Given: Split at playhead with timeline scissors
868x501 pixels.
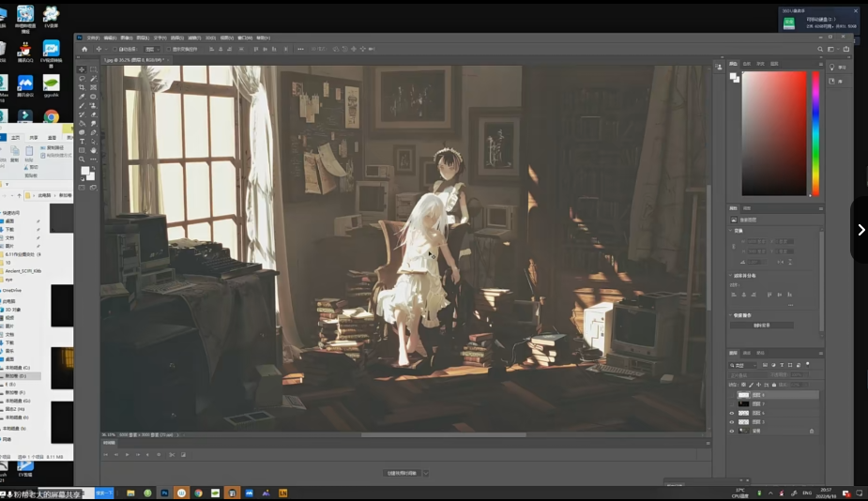Looking at the screenshot, I should pyautogui.click(x=172, y=454).
